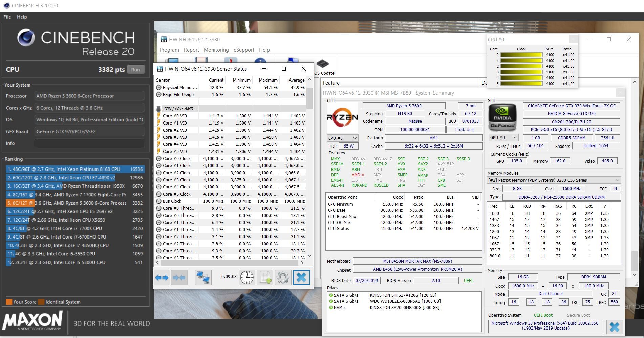The image size is (644, 338).
Task: Open the HWiNFO64 Report menu
Action: coord(191,50)
